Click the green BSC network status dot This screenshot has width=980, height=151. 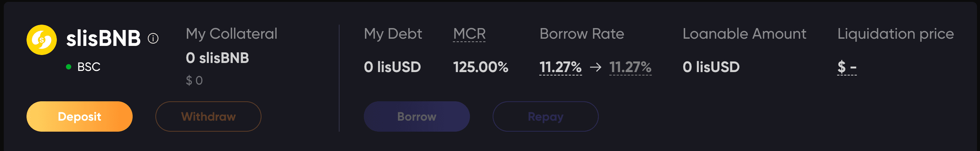[x=69, y=67]
